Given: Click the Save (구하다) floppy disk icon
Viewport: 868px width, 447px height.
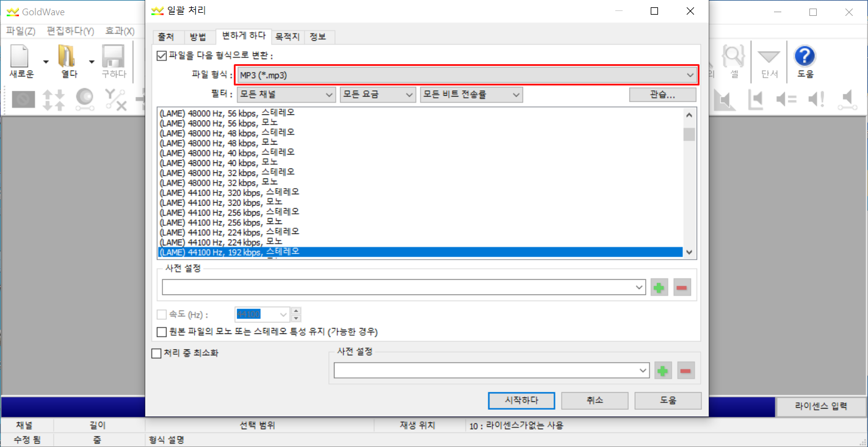Looking at the screenshot, I should click(x=114, y=56).
